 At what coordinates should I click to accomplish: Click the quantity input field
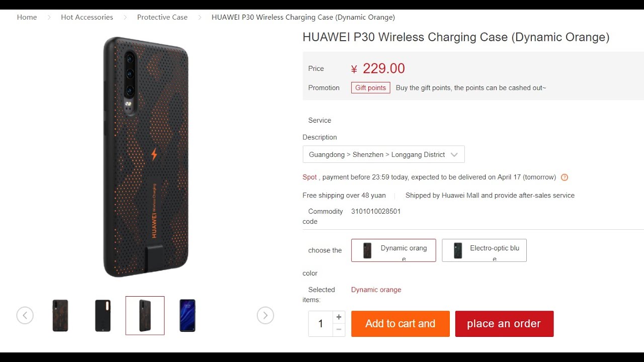(320, 324)
